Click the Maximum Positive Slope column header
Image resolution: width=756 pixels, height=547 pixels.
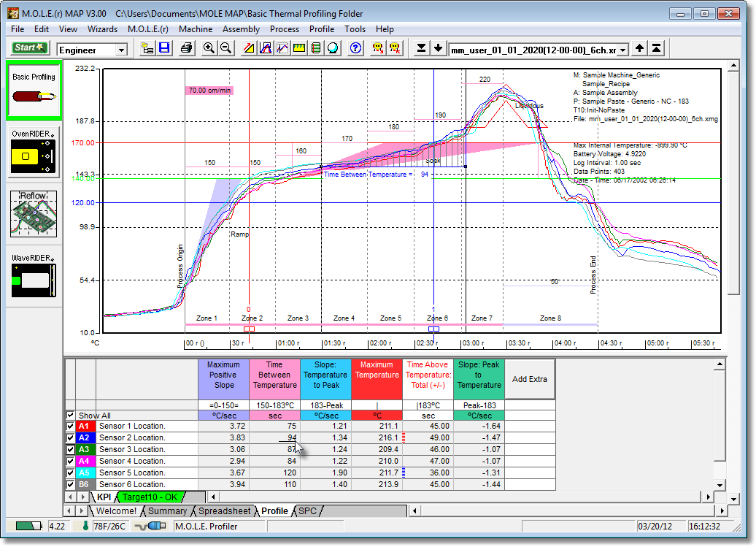pyautogui.click(x=224, y=379)
